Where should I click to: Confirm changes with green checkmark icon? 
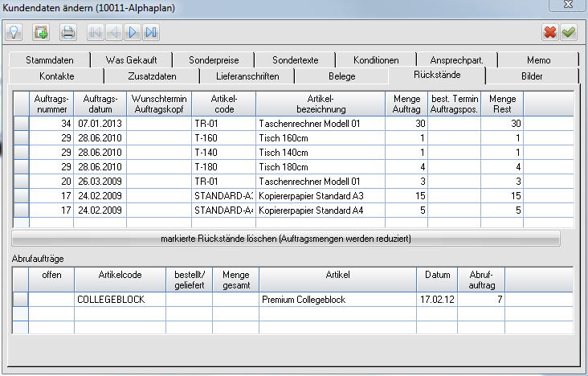tap(569, 32)
